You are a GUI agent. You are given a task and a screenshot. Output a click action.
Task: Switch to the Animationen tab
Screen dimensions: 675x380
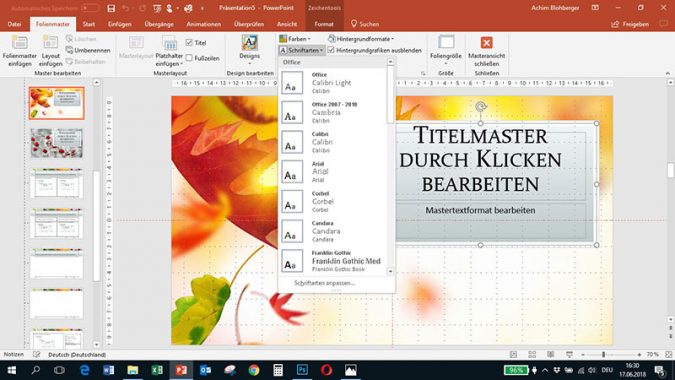(204, 24)
